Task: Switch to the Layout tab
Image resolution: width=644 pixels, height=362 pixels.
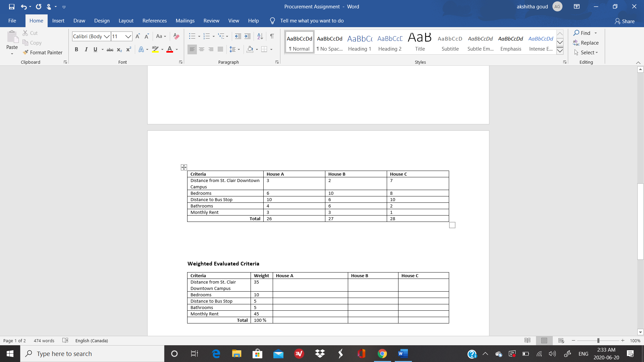Action: click(126, 21)
